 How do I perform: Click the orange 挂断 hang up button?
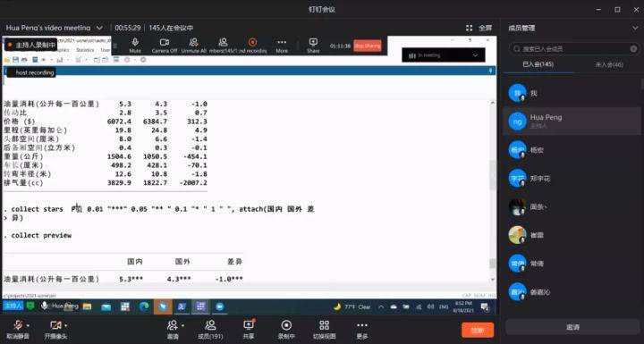[x=478, y=330]
